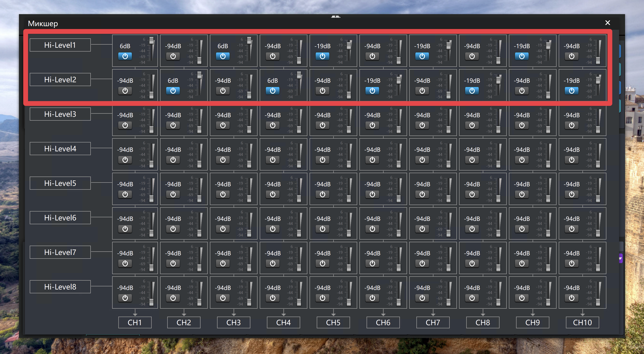Click the Hi-Level1 input label
This screenshot has width=644, height=354.
tap(60, 45)
